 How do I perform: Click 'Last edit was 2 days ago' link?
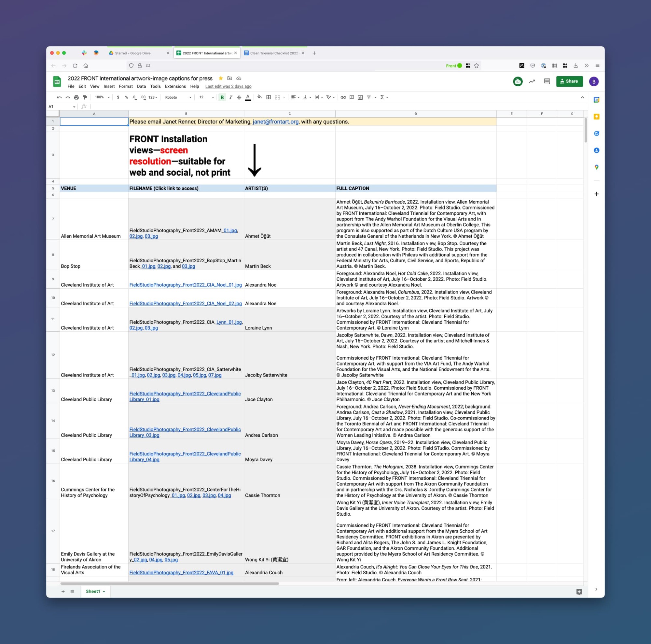click(x=228, y=87)
